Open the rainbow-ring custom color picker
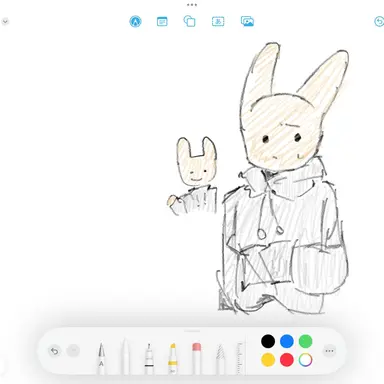Image resolution: width=384 pixels, height=384 pixels. pos(305,360)
